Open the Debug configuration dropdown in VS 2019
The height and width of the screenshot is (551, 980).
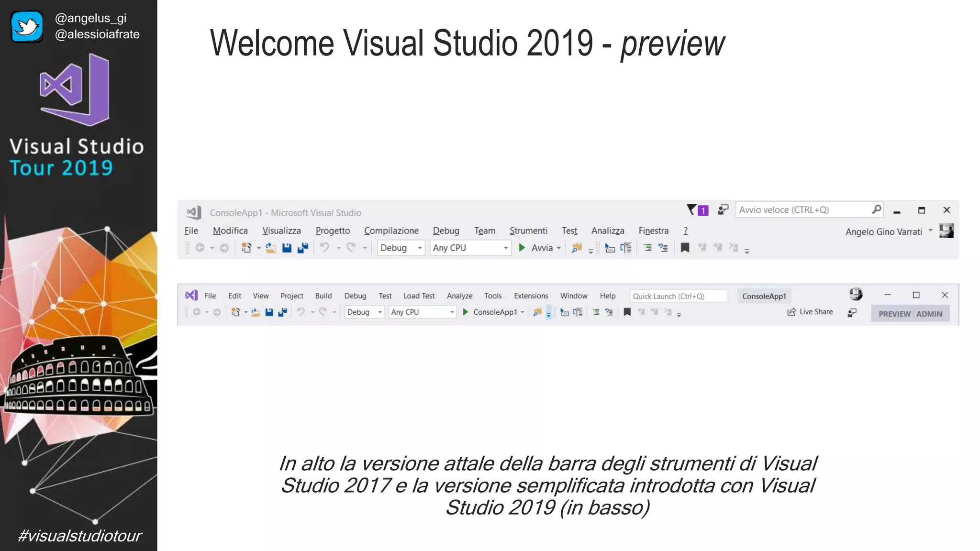pyautogui.click(x=365, y=312)
